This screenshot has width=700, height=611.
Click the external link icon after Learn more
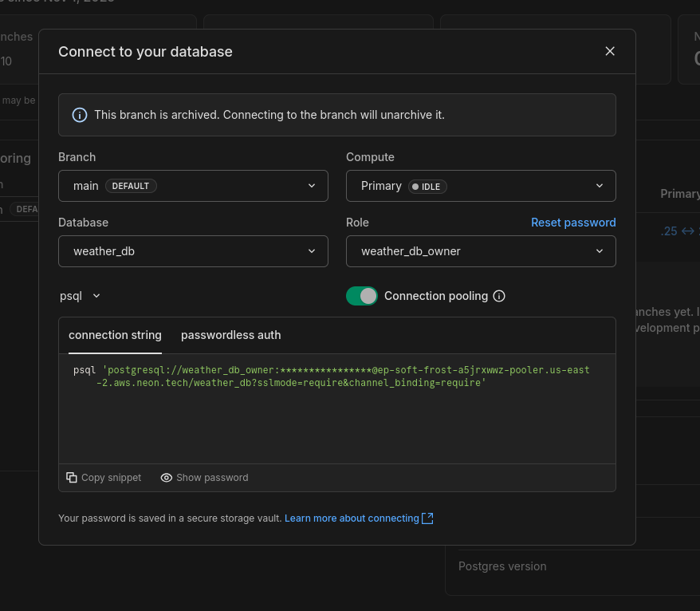427,518
